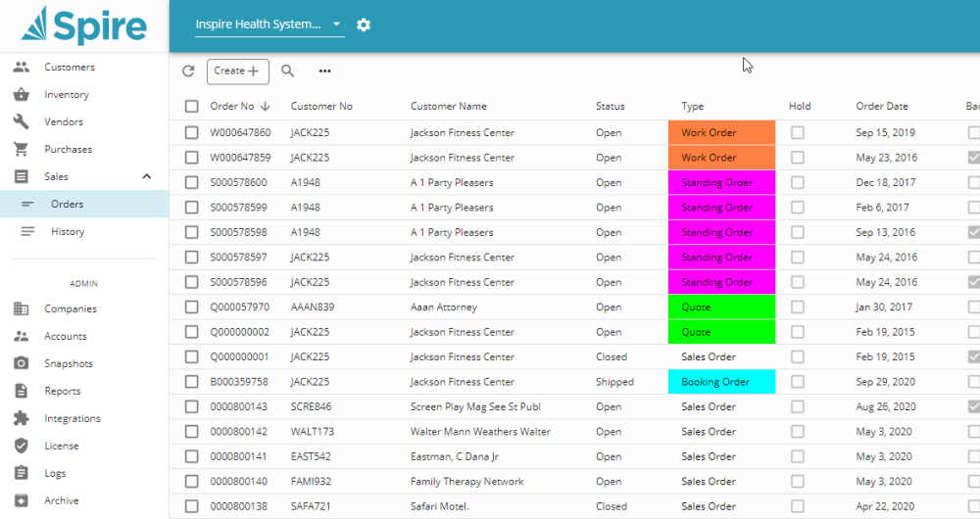
Task: Sort by the Status column header
Action: [610, 106]
